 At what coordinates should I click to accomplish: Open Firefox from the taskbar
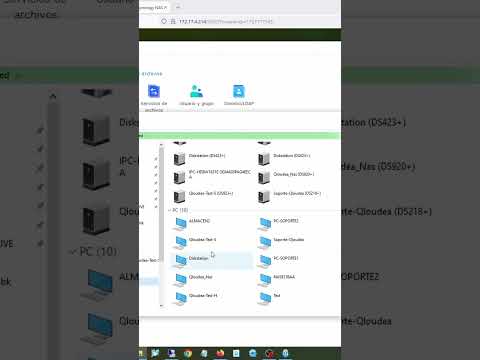coord(220,353)
